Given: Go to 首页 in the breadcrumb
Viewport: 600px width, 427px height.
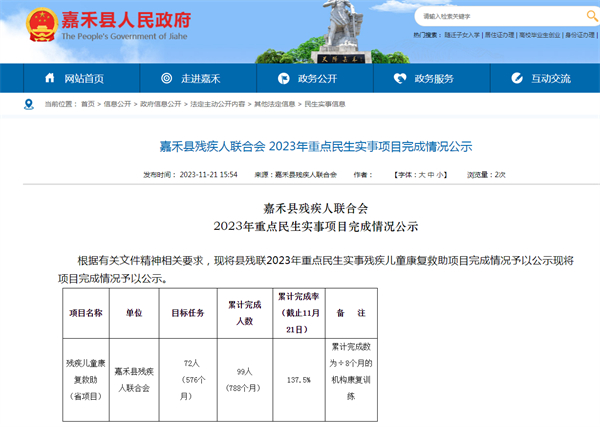Looking at the screenshot, I should [88, 104].
